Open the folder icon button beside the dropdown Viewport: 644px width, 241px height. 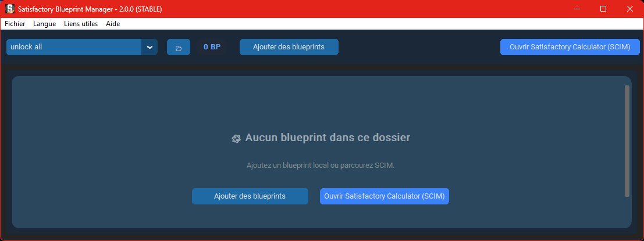pyautogui.click(x=178, y=48)
